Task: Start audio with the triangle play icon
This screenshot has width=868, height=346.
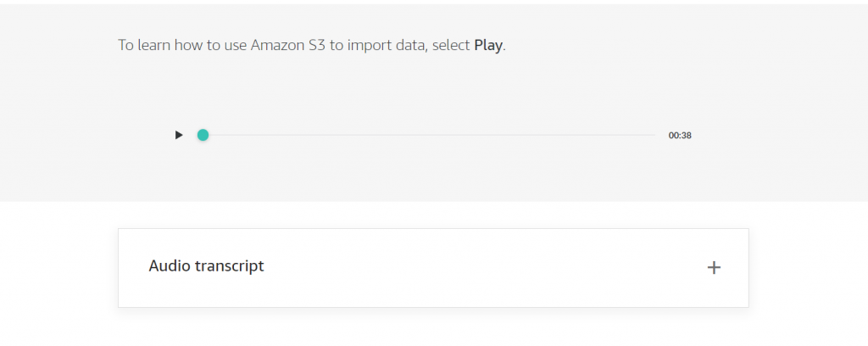Action: (179, 135)
